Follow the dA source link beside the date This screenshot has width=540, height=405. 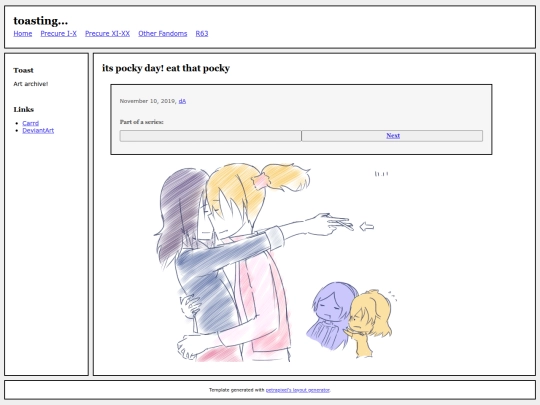coord(182,101)
